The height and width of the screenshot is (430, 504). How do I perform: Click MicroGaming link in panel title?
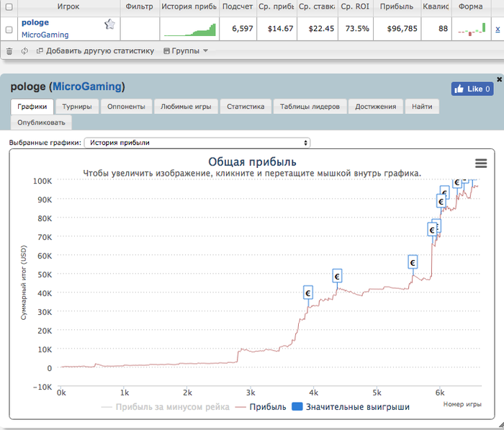pos(87,86)
